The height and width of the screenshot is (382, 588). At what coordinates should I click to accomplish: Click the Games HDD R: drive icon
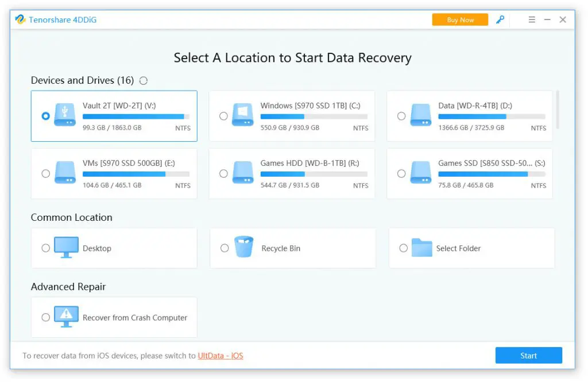click(x=243, y=172)
